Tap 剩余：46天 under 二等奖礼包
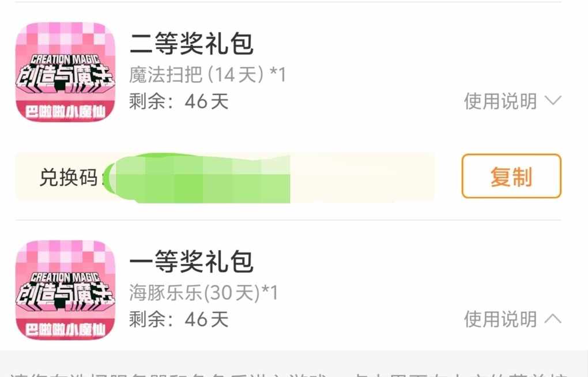Screen dimensions: 588x377 [x=179, y=101]
